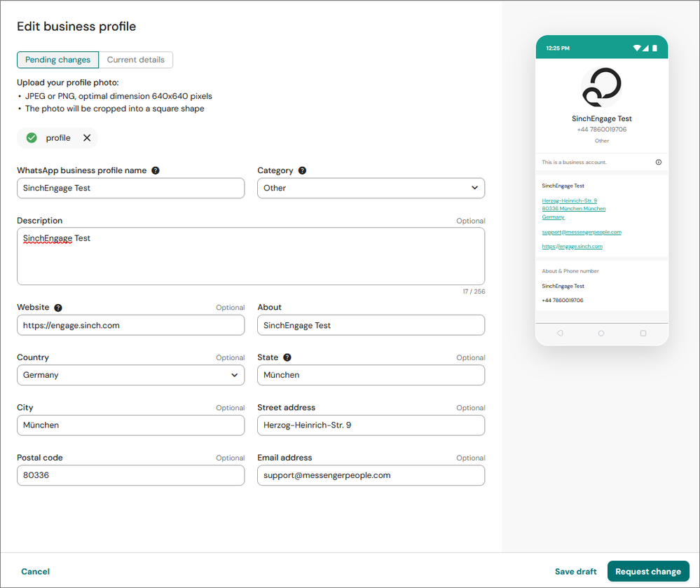
Task: Click the Email address input field
Action: (371, 475)
